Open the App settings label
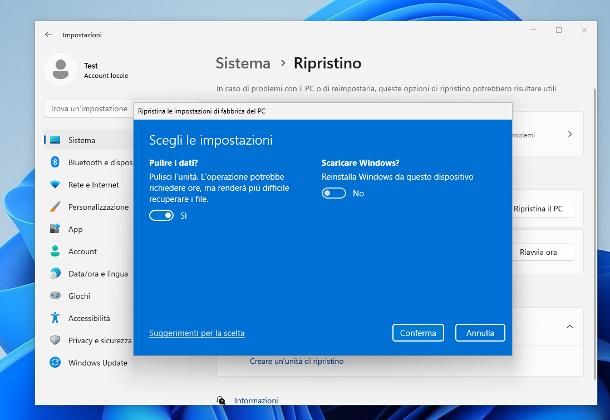The width and height of the screenshot is (610, 420). coord(75,229)
